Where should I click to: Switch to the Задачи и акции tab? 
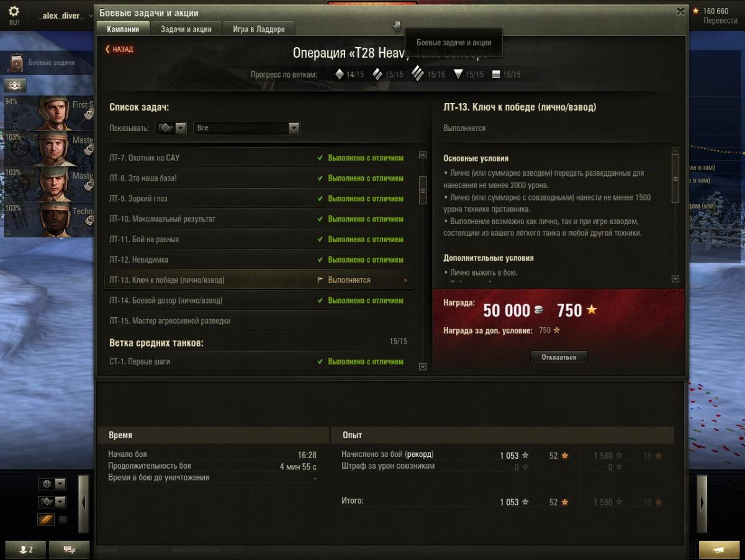click(x=186, y=29)
